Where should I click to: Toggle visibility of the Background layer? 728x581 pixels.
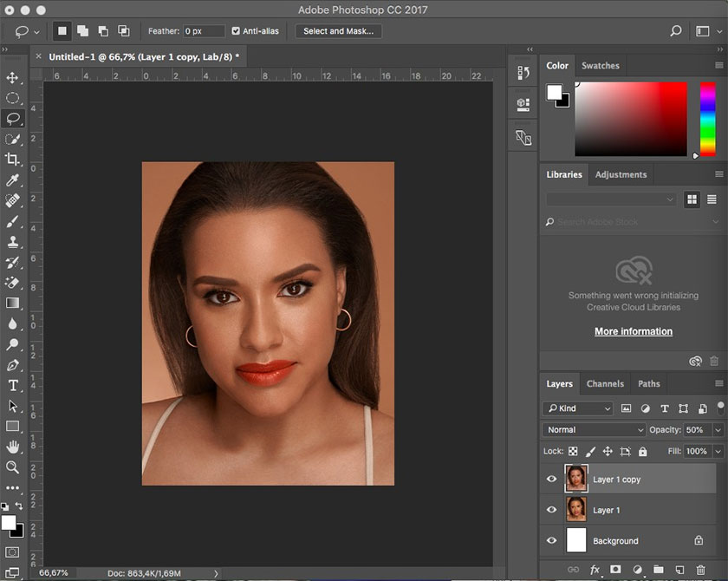coord(551,540)
